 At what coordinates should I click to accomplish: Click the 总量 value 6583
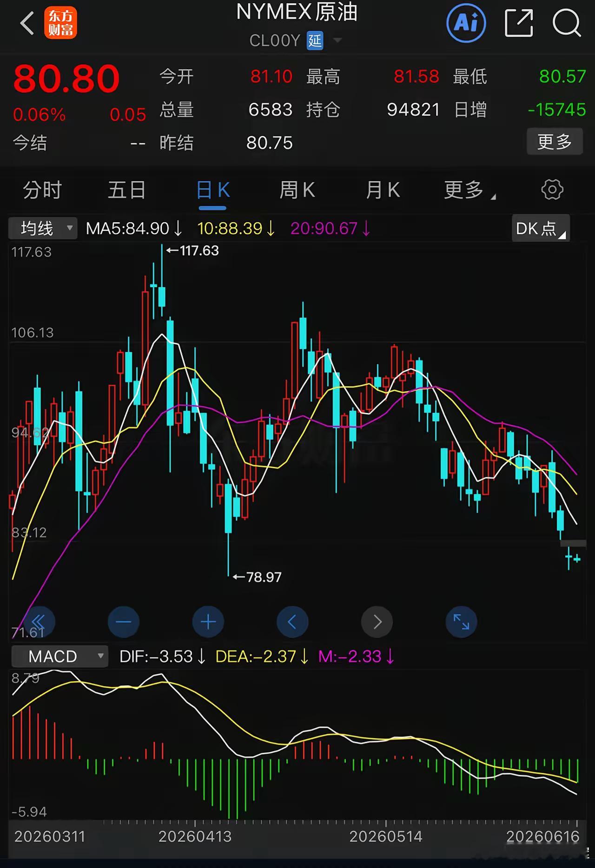271,110
